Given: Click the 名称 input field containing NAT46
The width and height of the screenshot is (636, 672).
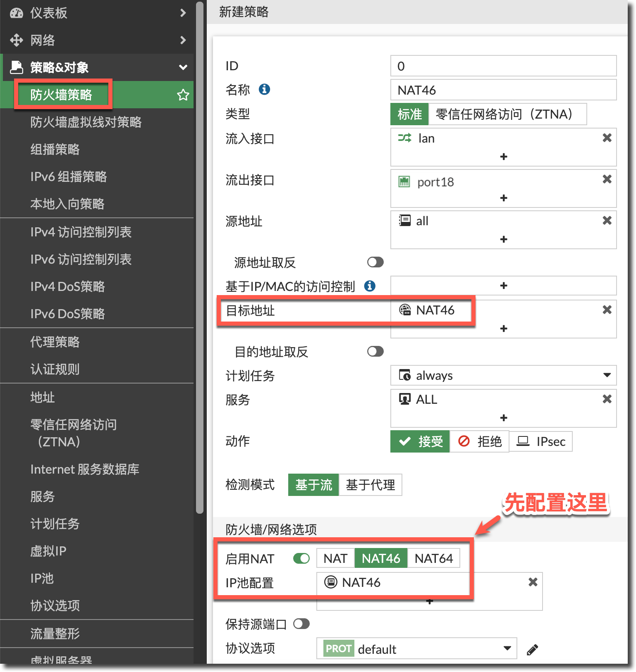Looking at the screenshot, I should 503,90.
